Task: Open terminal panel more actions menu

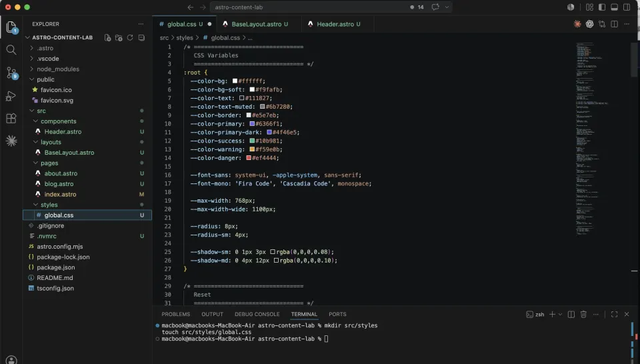Action: [x=596, y=314]
